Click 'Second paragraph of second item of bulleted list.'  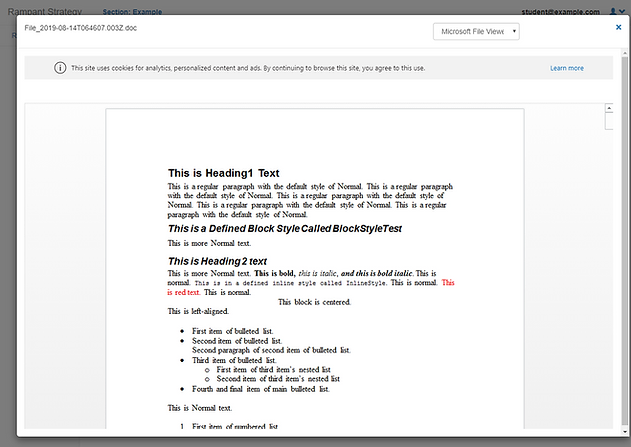click(271, 350)
